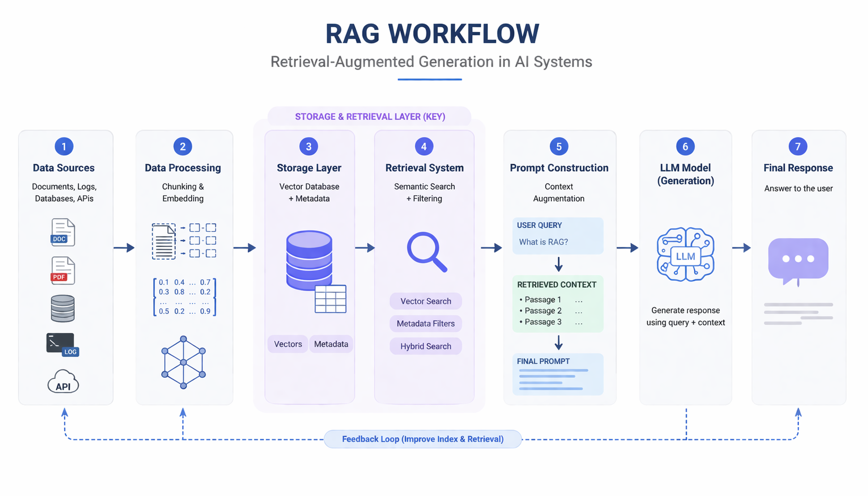This screenshot has width=868, height=496.
Task: Click the DOC file icon
Action: (x=63, y=232)
